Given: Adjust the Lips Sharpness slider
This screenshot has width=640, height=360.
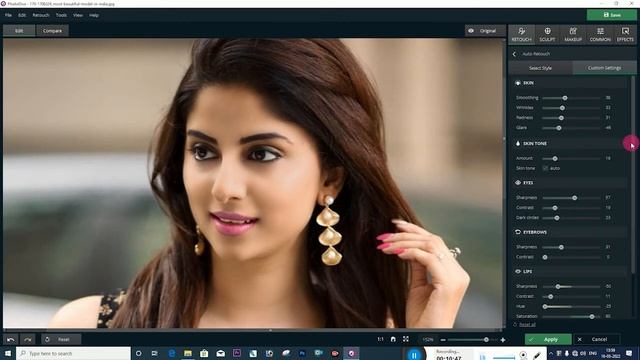Looking at the screenshot, I should click(571, 287).
